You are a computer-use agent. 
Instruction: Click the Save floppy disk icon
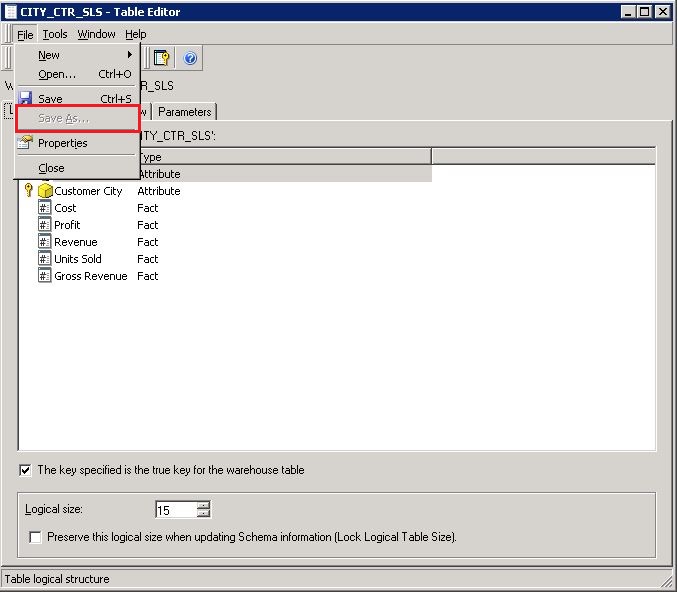click(x=25, y=98)
